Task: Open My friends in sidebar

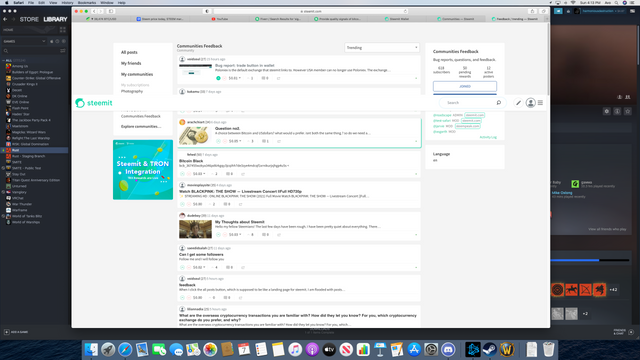Action: (131, 63)
